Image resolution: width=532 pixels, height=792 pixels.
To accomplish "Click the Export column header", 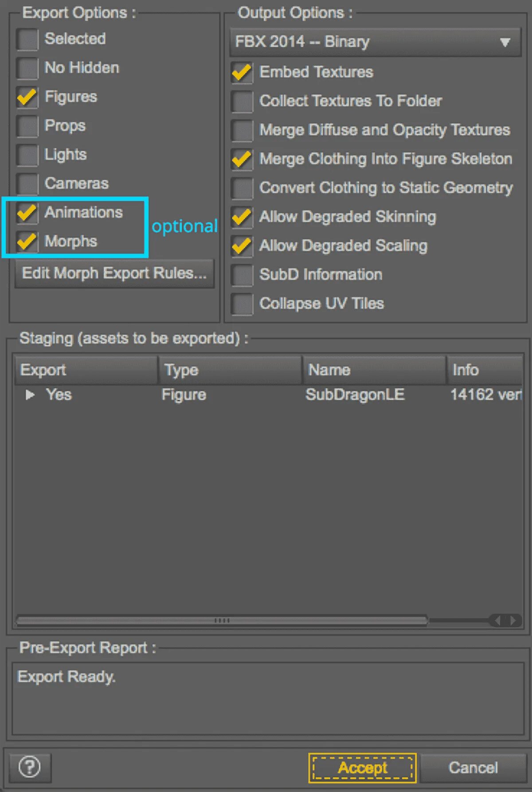I will [x=86, y=370].
